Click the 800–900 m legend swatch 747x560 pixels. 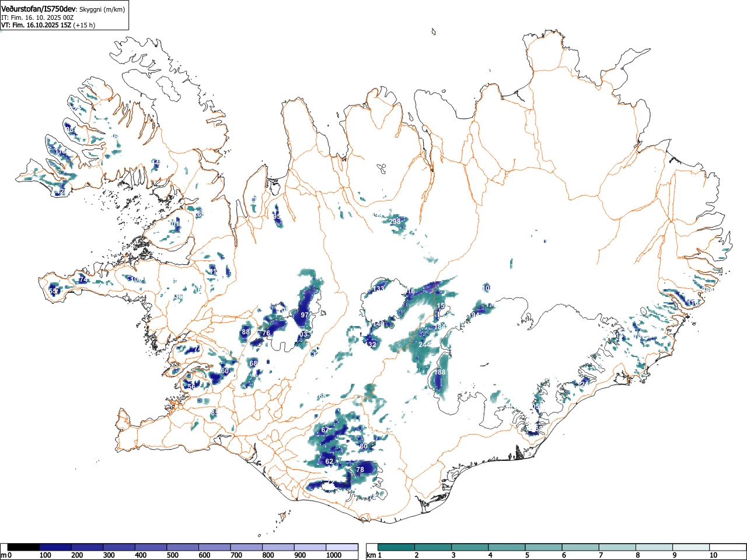tap(278, 547)
